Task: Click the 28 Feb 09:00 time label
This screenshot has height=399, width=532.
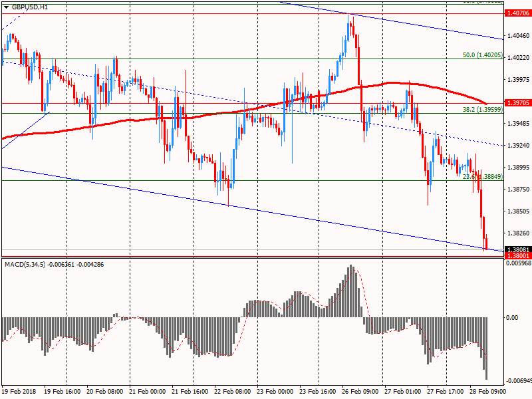Action: pyautogui.click(x=488, y=391)
